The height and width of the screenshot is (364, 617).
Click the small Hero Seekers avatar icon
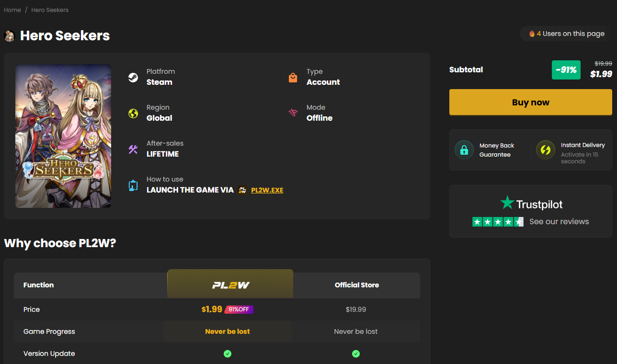[x=9, y=36]
